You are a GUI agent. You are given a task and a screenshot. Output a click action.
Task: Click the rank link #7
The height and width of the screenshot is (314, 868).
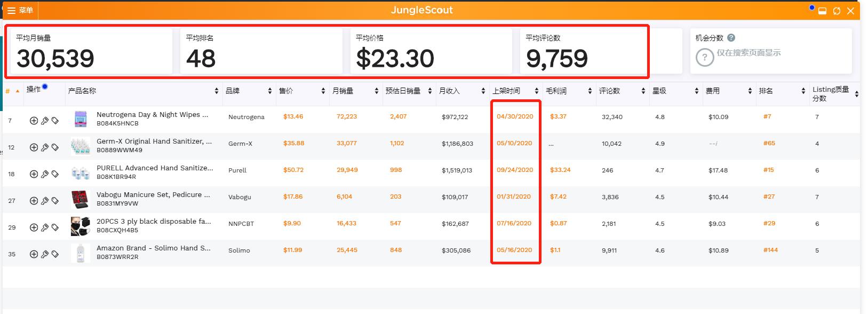(767, 116)
